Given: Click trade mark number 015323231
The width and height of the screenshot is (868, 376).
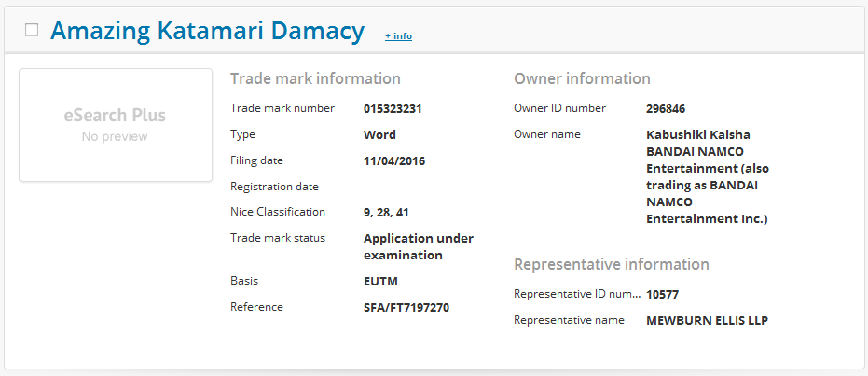Looking at the screenshot, I should (x=393, y=108).
